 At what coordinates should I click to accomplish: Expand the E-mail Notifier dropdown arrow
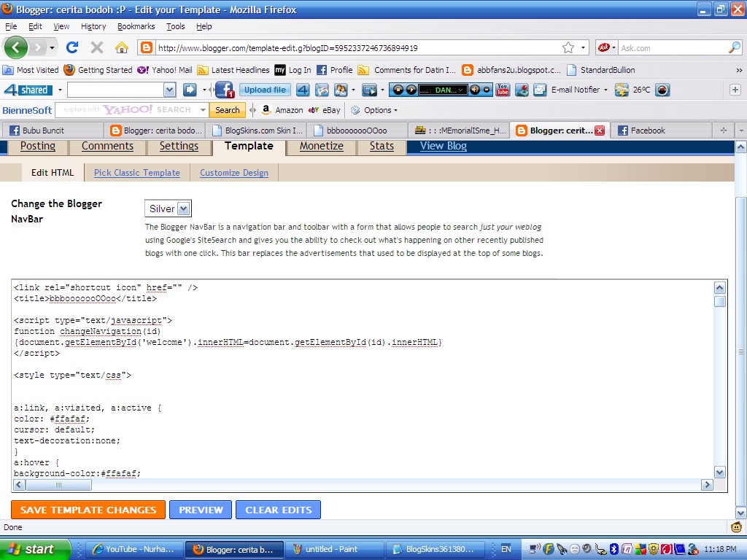pos(605,90)
